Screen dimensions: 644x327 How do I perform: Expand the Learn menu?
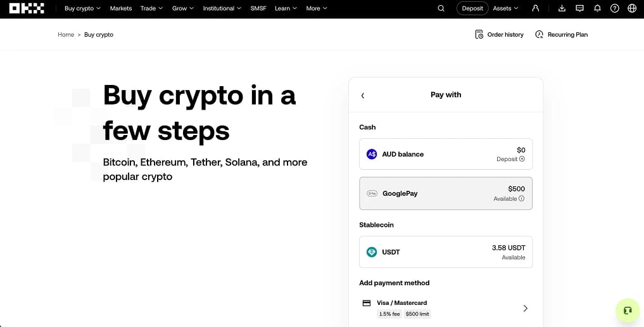tap(286, 8)
